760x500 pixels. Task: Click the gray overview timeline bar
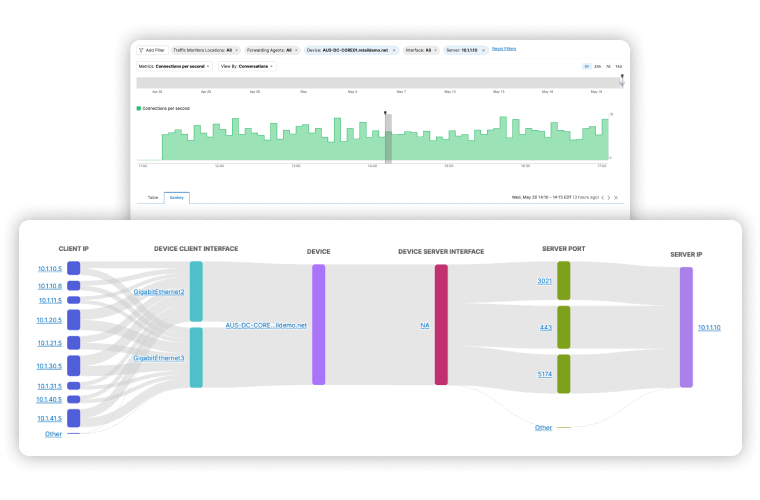click(378, 83)
